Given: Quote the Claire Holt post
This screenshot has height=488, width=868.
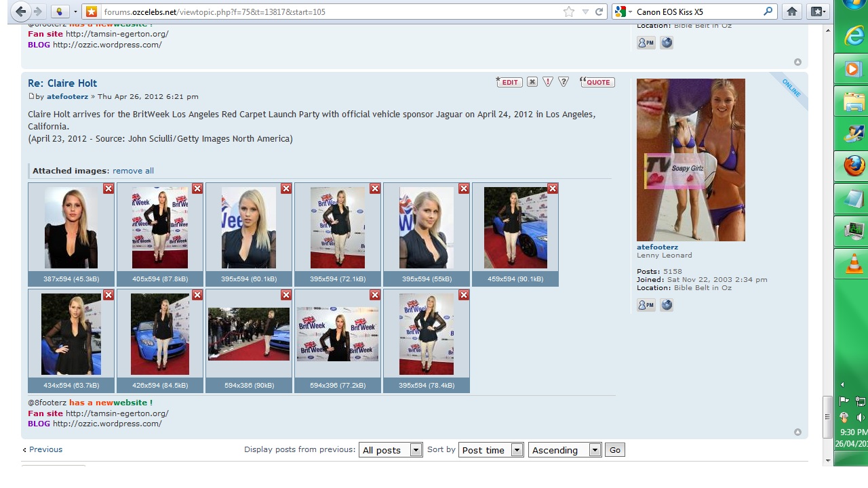Looking at the screenshot, I should pos(597,82).
